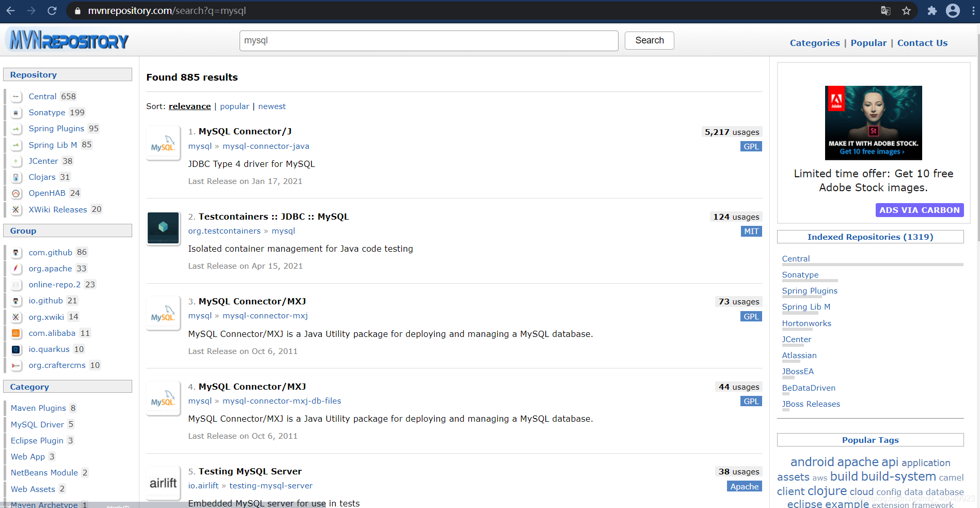Click the ADS VIA CARBON button

pyautogui.click(x=920, y=210)
